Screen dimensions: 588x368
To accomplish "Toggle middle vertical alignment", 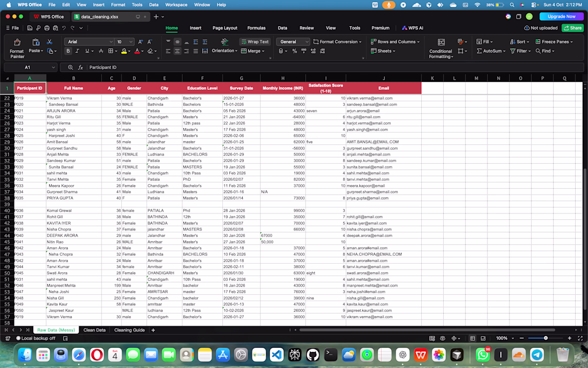I will [x=177, y=42].
